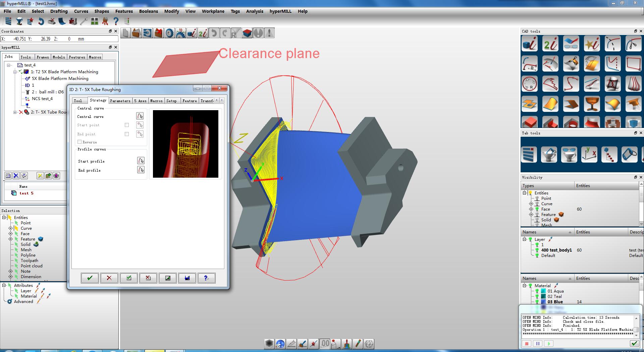This screenshot has width=644, height=352.
Task: Toggle visibility bulb for Point entity
Action: tap(537, 199)
